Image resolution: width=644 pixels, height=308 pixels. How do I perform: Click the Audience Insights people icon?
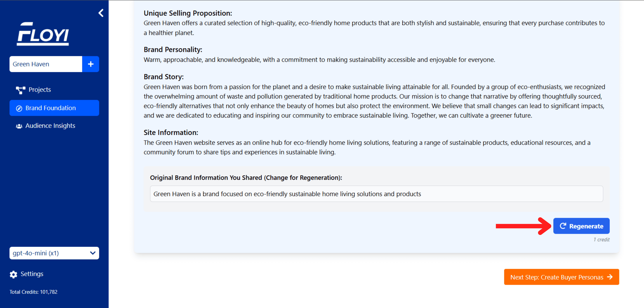(19, 126)
